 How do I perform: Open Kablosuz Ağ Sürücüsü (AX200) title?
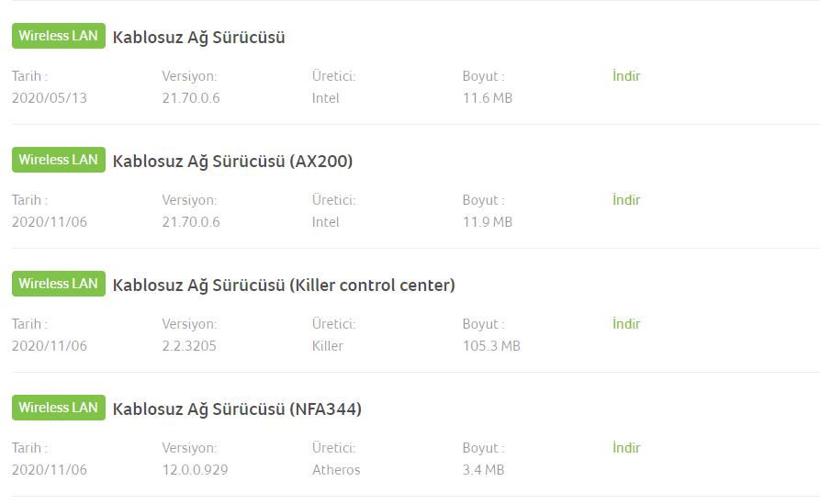click(232, 162)
